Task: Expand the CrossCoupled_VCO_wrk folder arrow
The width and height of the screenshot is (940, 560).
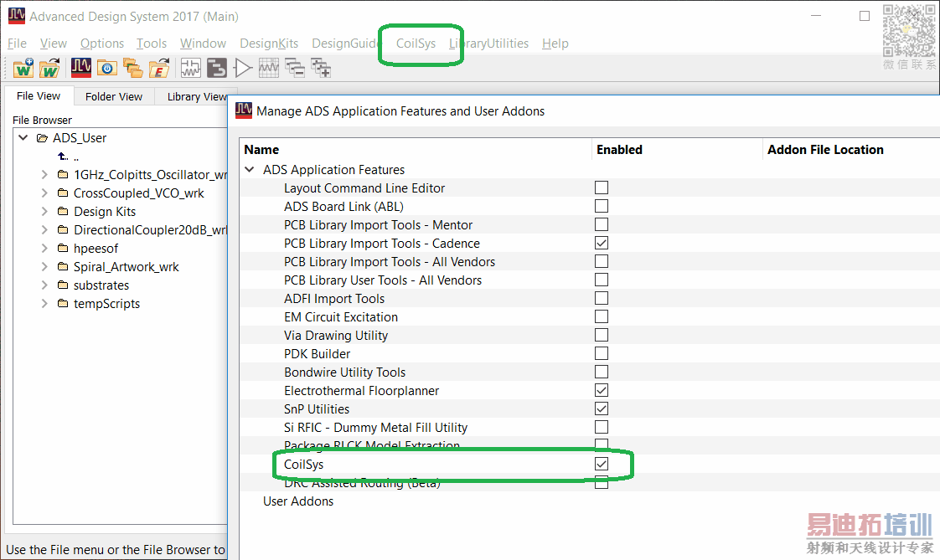Action: (x=44, y=193)
